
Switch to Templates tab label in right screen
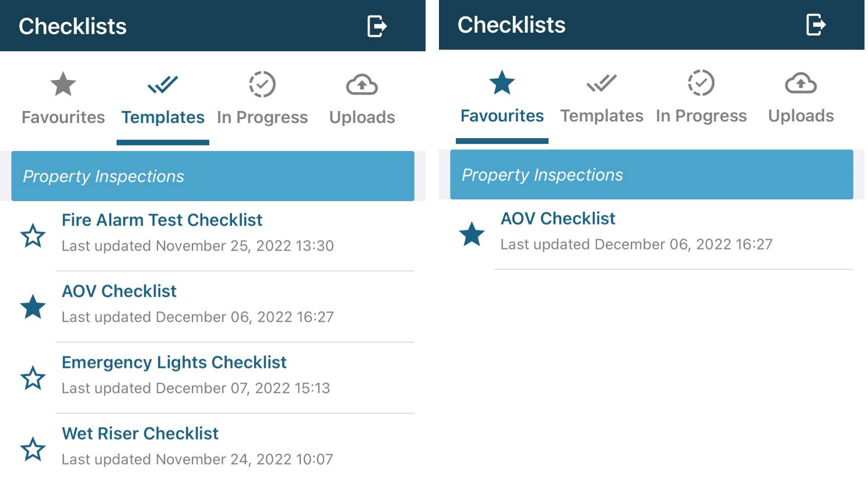coord(602,116)
